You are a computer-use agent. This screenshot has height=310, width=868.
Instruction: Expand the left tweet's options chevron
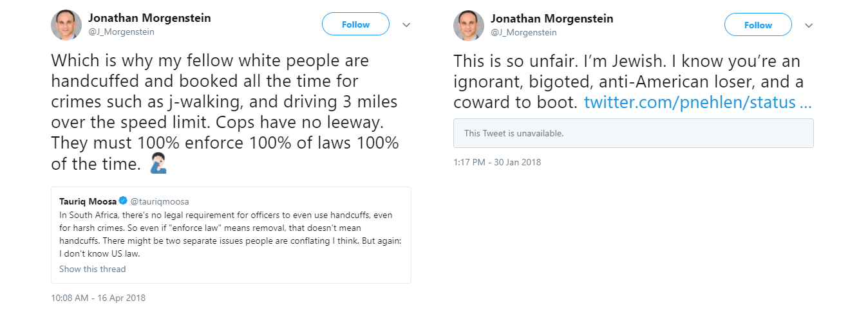coord(406,25)
